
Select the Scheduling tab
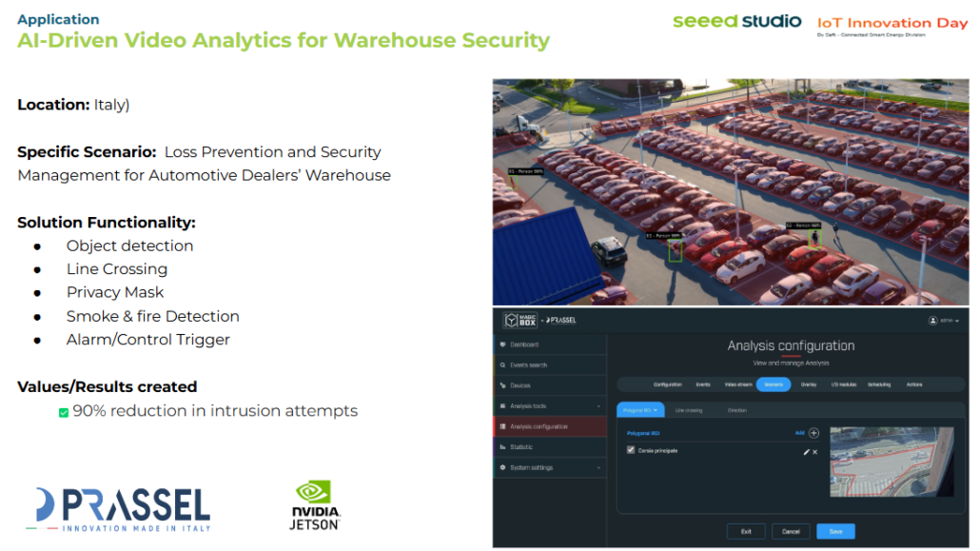click(878, 384)
